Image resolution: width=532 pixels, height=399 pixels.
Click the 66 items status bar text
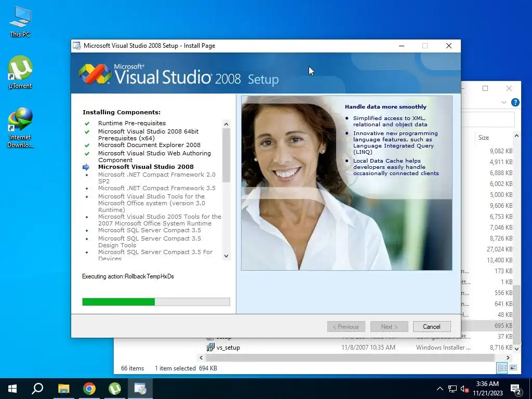click(x=132, y=368)
